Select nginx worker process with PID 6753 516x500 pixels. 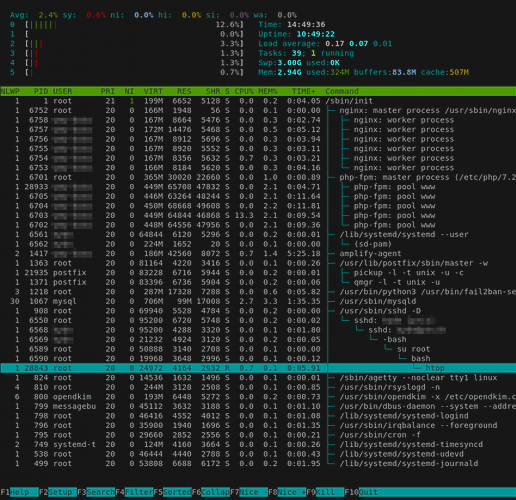tap(258, 168)
